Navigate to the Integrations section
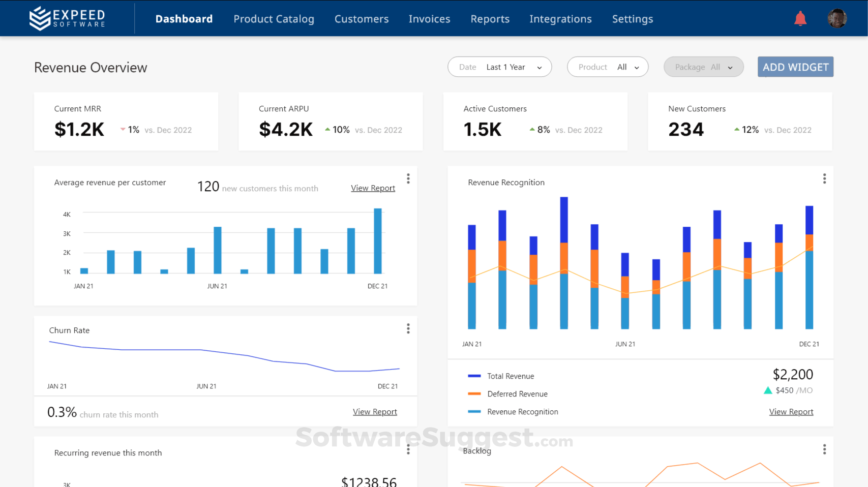This screenshot has width=868, height=487. pyautogui.click(x=560, y=19)
